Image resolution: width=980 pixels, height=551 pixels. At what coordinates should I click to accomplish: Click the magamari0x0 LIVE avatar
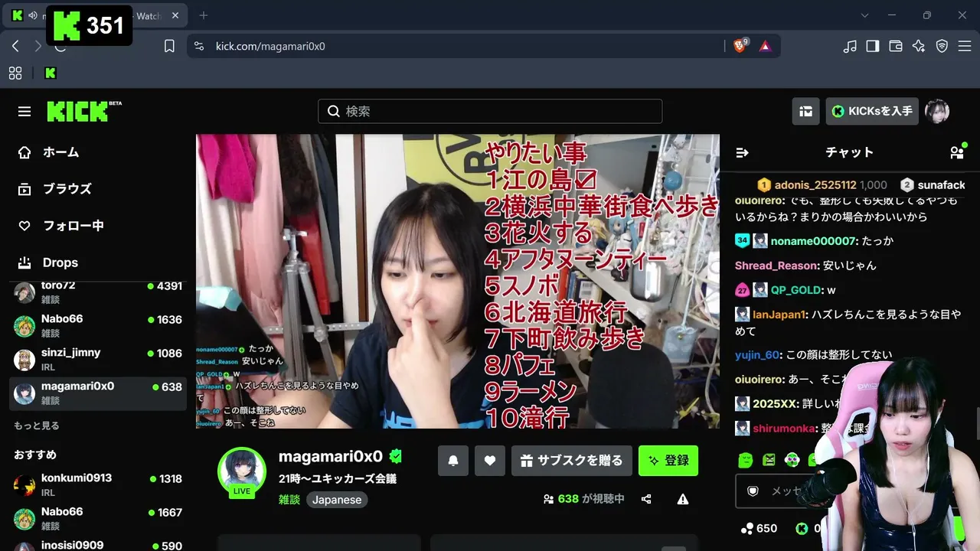[242, 471]
